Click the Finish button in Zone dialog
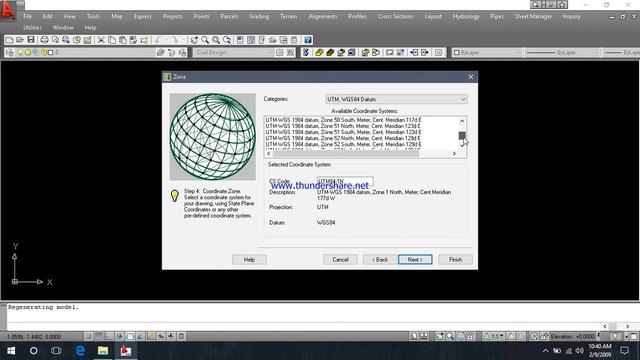This screenshot has width=640, height=360. coord(456,260)
